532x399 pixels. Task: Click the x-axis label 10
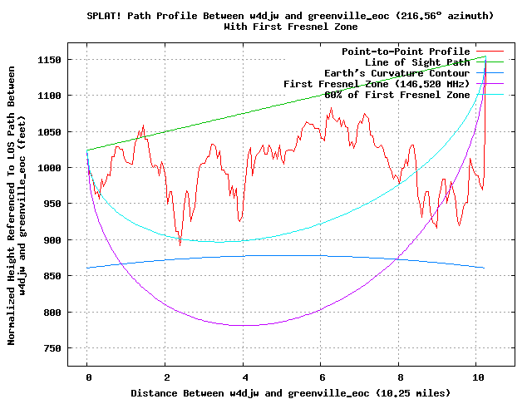pyautogui.click(x=478, y=377)
